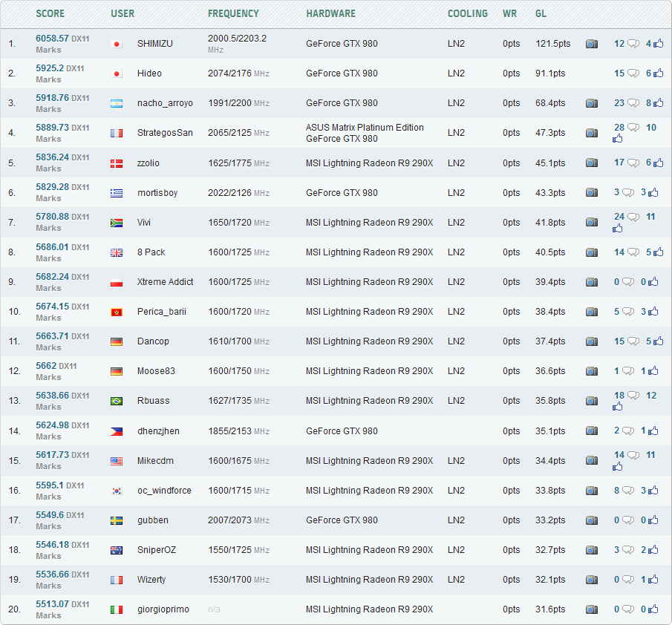
Task: Open comment count 24 in Vivi's row
Action: 619,216
